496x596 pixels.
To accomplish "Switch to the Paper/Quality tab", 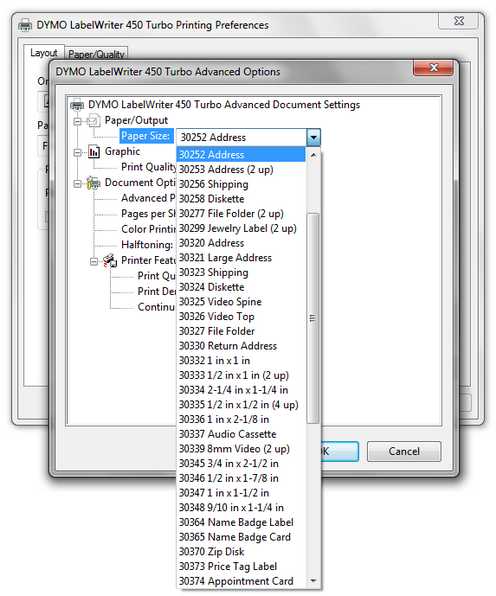I will click(x=97, y=54).
